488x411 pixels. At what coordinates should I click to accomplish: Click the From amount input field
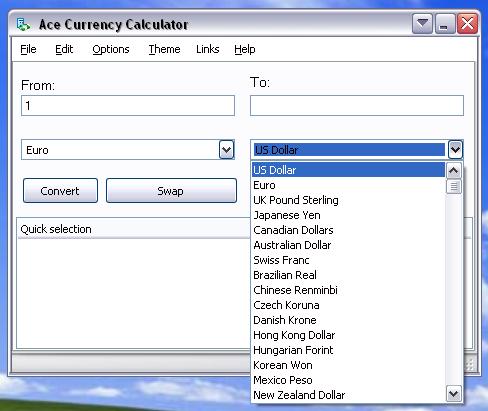pos(128,106)
